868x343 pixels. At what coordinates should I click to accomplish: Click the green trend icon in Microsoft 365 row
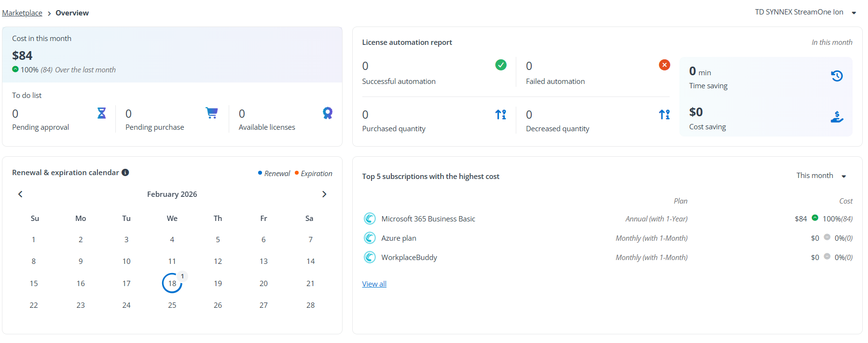tap(815, 218)
